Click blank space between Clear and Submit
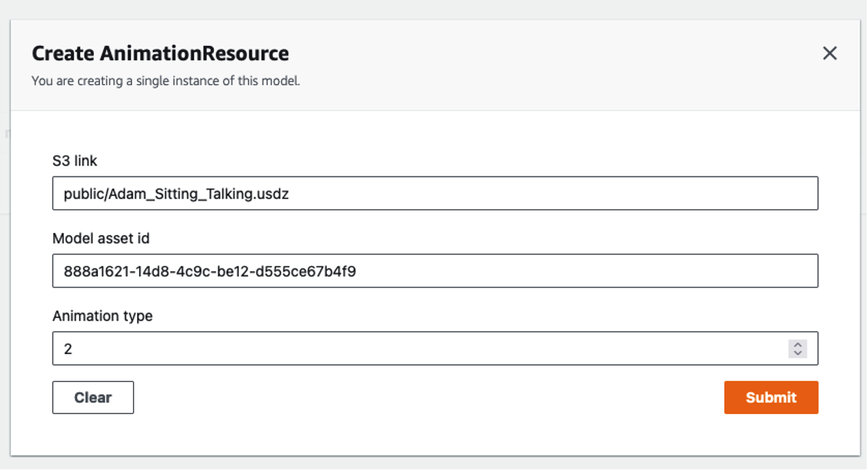868x470 pixels. pos(428,397)
